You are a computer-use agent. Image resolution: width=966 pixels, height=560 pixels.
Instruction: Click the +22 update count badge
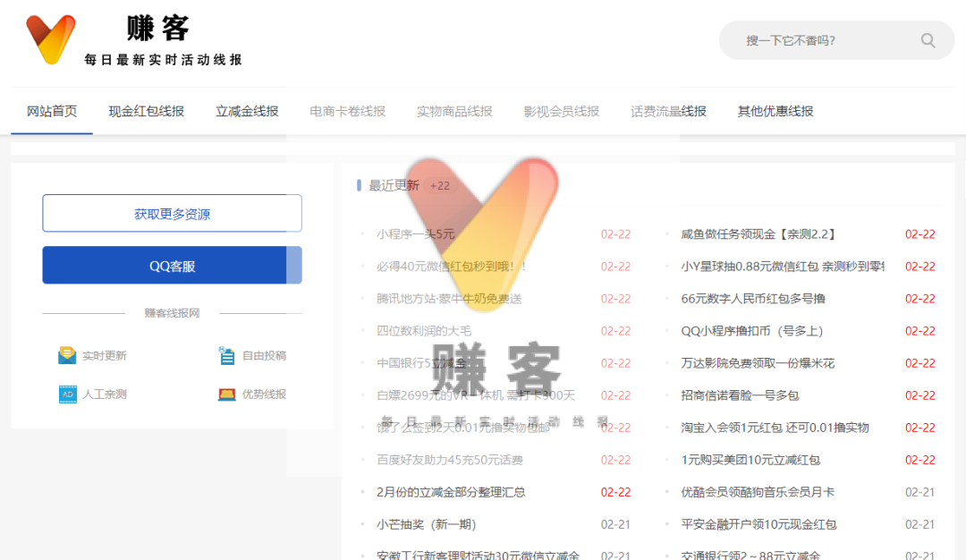(x=440, y=185)
